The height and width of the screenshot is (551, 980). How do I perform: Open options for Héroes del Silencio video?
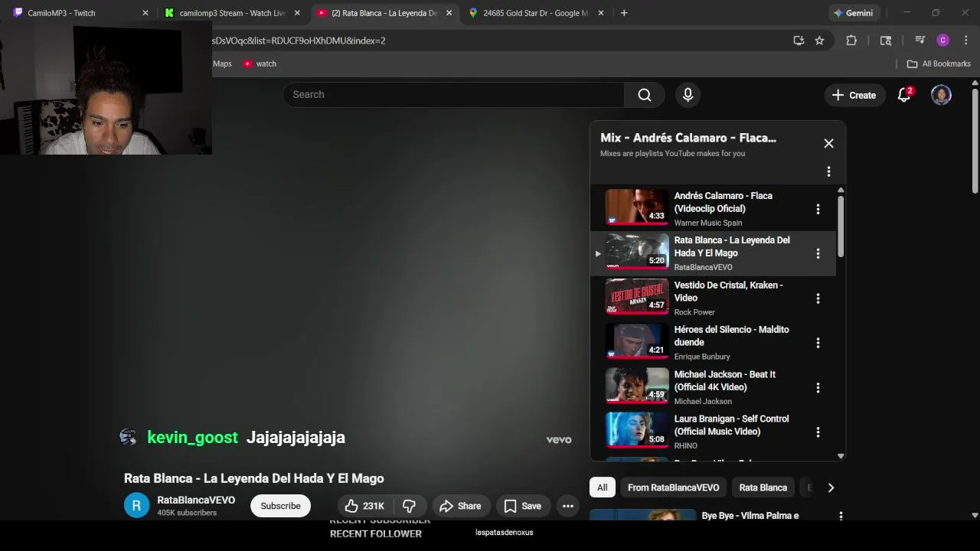[x=818, y=343]
